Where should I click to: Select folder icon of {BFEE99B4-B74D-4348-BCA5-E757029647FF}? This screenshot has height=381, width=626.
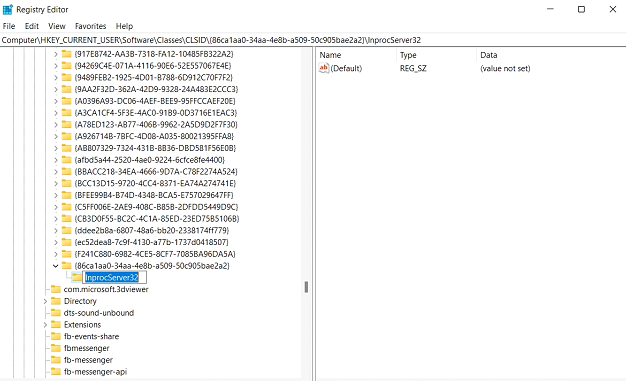coord(67,195)
